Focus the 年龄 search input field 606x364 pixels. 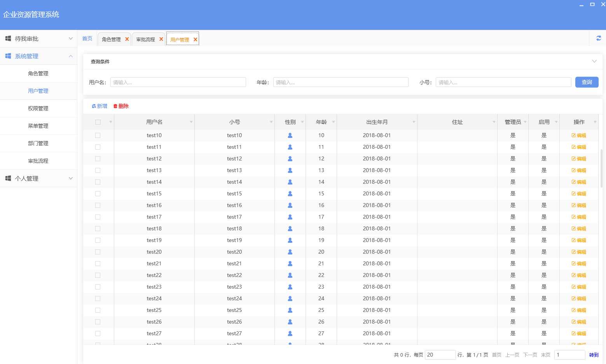coord(341,82)
